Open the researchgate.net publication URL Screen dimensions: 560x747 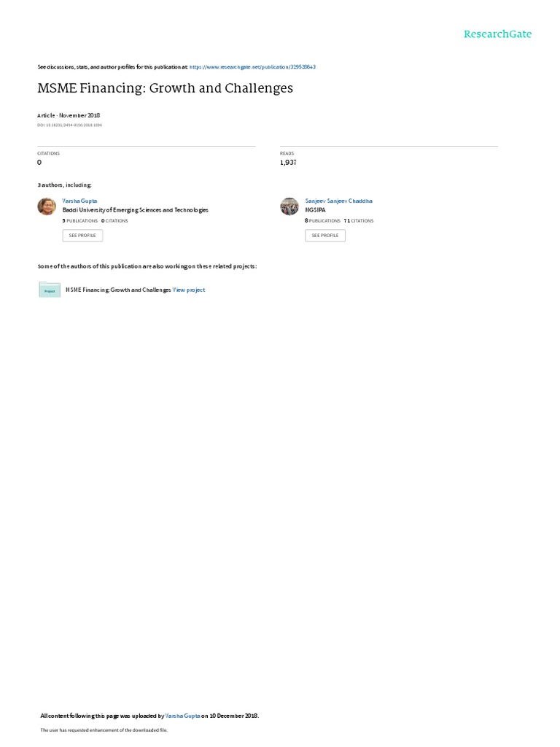coord(252,67)
